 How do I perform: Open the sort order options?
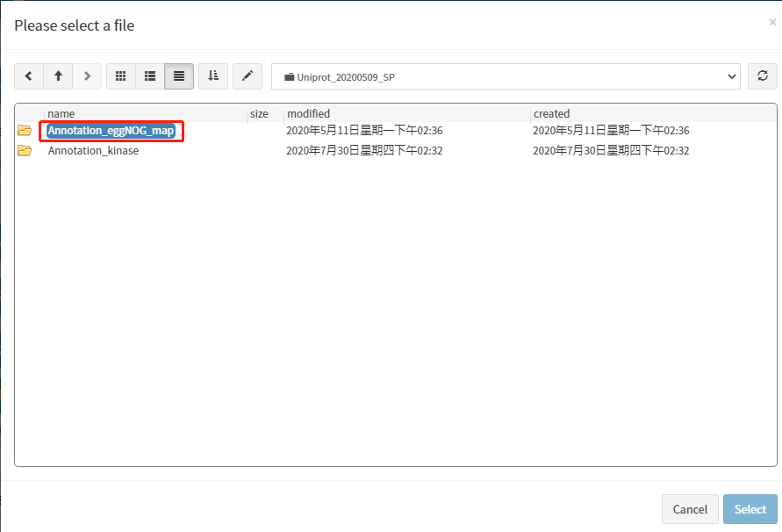point(213,76)
